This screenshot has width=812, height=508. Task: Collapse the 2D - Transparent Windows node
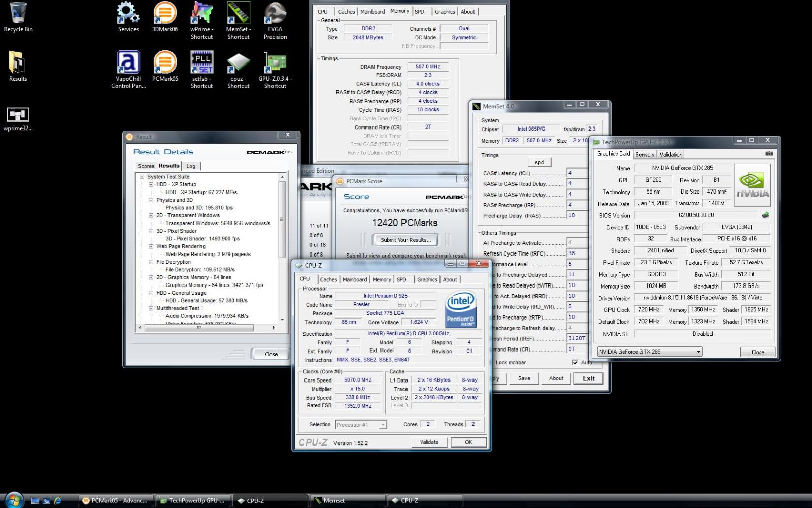tap(151, 215)
